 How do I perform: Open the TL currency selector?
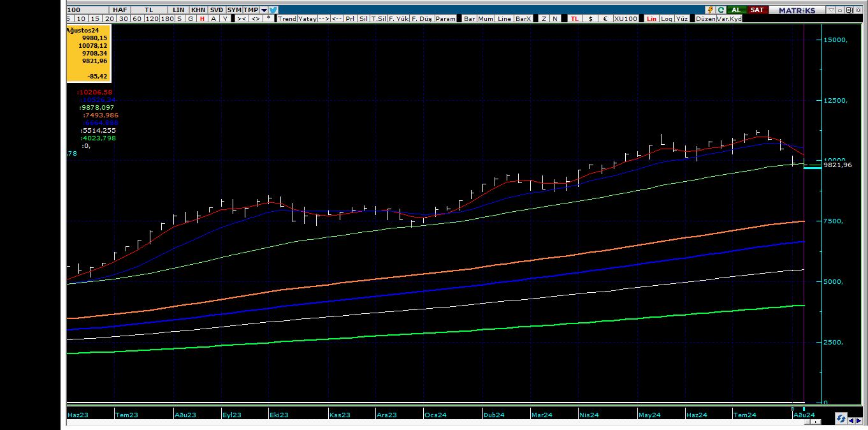point(148,10)
